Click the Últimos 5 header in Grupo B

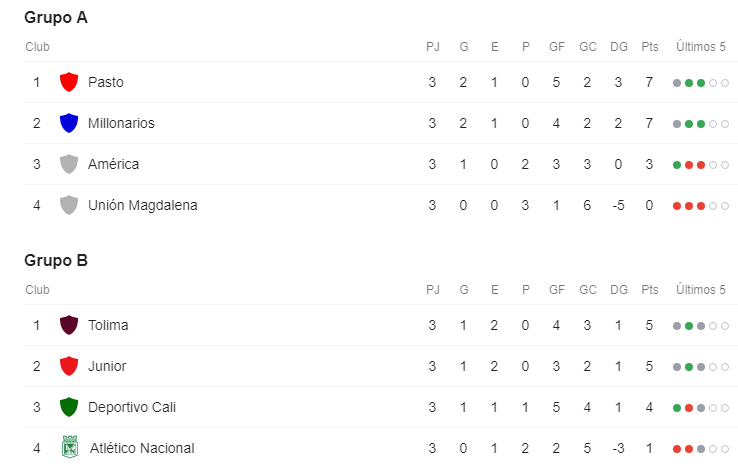coord(701,290)
